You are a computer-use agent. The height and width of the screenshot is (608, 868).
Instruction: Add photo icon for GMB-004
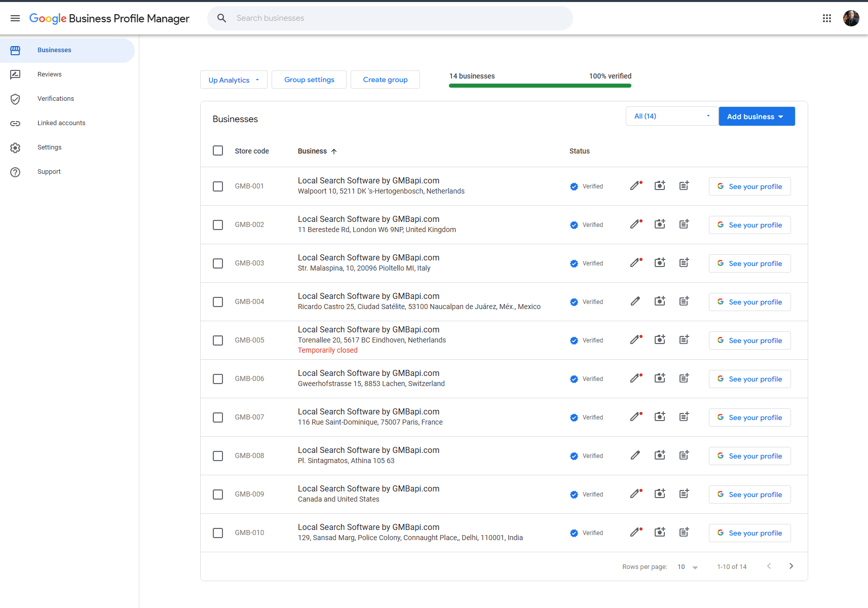pos(660,301)
